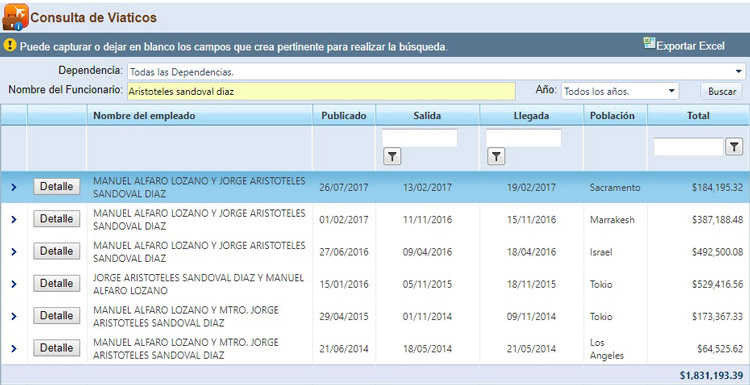The image size is (750, 385).
Task: Select the $387,188.48 total cell
Action: 717,220
